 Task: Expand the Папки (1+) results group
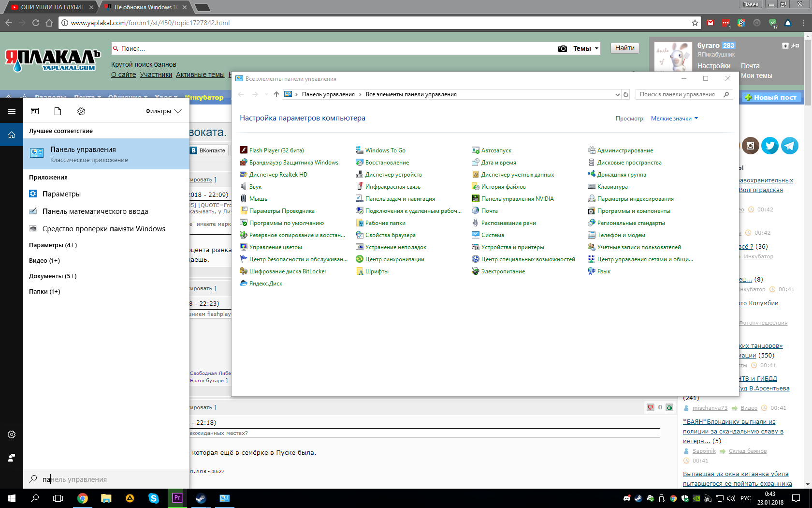[x=44, y=292]
